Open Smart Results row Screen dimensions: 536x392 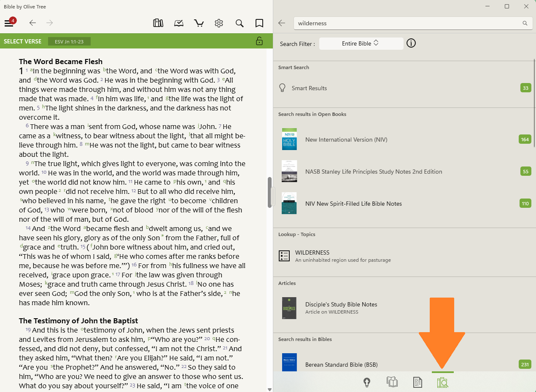click(x=404, y=88)
